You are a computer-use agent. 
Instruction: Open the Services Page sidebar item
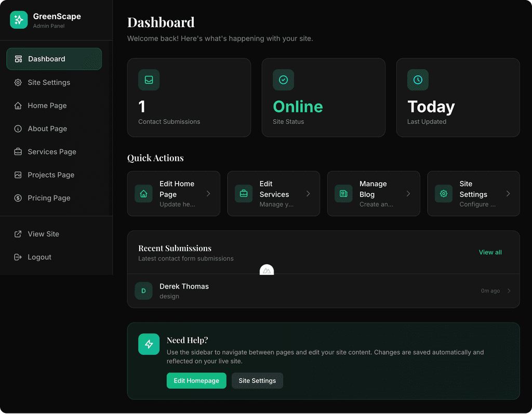[x=52, y=152]
